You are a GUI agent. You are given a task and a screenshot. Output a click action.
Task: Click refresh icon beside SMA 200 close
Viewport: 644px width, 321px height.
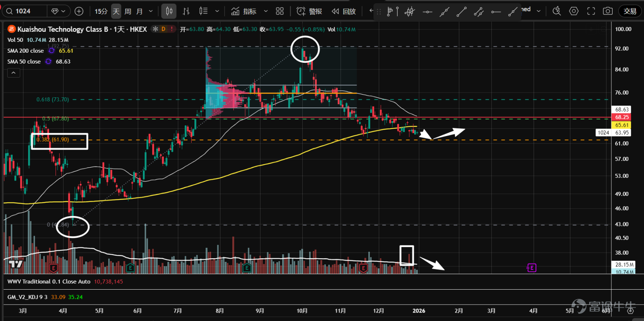52,51
